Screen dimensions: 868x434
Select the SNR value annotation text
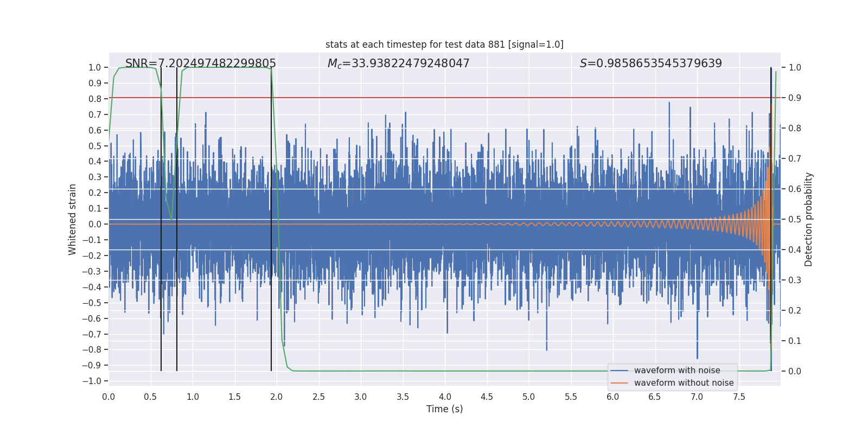(200, 63)
